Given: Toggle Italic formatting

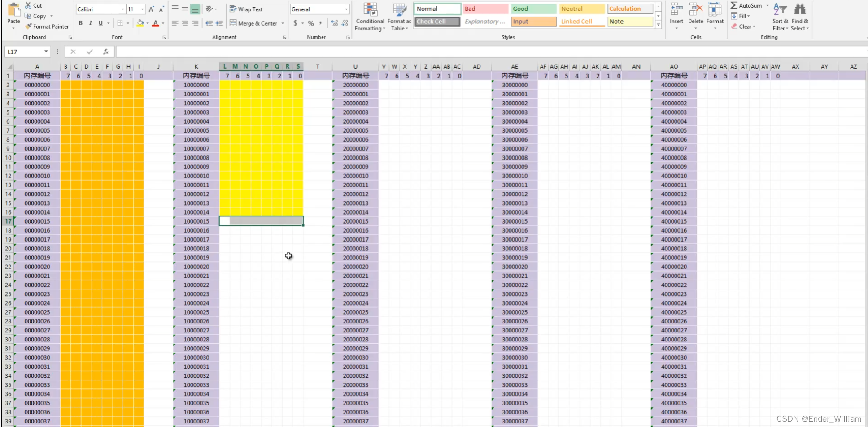Looking at the screenshot, I should pos(91,23).
